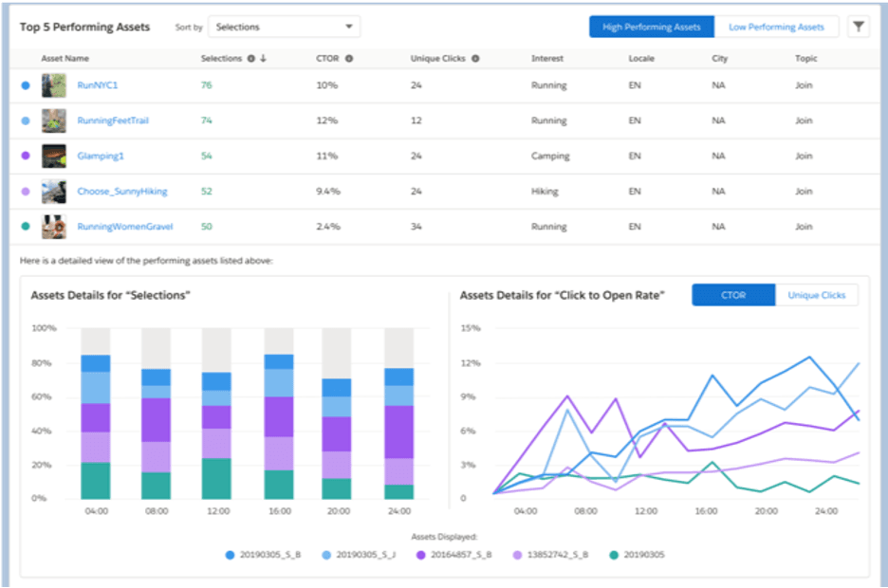Switch to High Performing Assets view
This screenshot has width=888, height=588.
pos(651,27)
